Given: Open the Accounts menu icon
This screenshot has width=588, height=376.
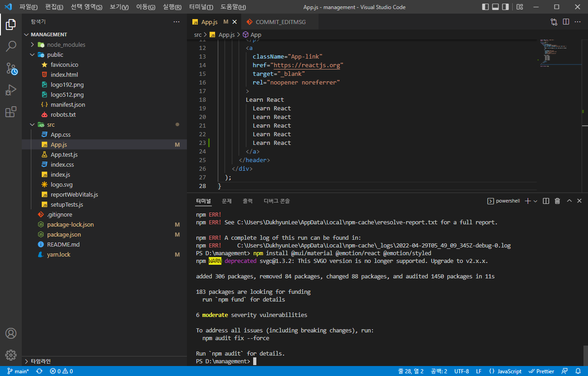Looking at the screenshot, I should [x=11, y=333].
